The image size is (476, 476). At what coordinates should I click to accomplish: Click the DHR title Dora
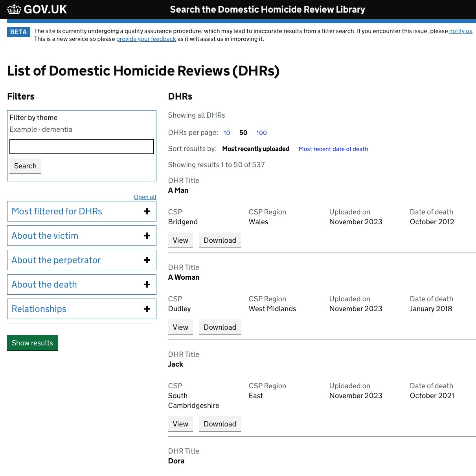176,461
